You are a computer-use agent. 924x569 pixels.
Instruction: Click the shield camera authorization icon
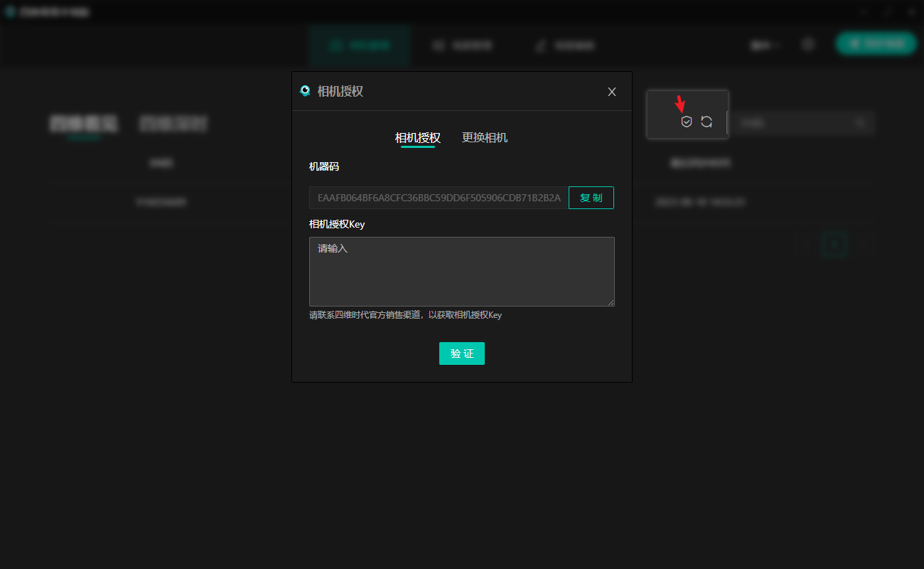[x=686, y=122]
